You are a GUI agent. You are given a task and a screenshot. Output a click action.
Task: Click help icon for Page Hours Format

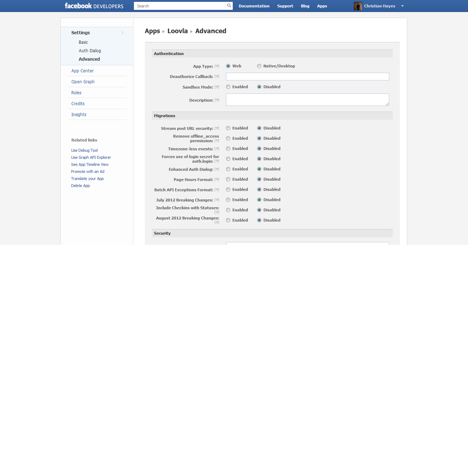click(217, 180)
